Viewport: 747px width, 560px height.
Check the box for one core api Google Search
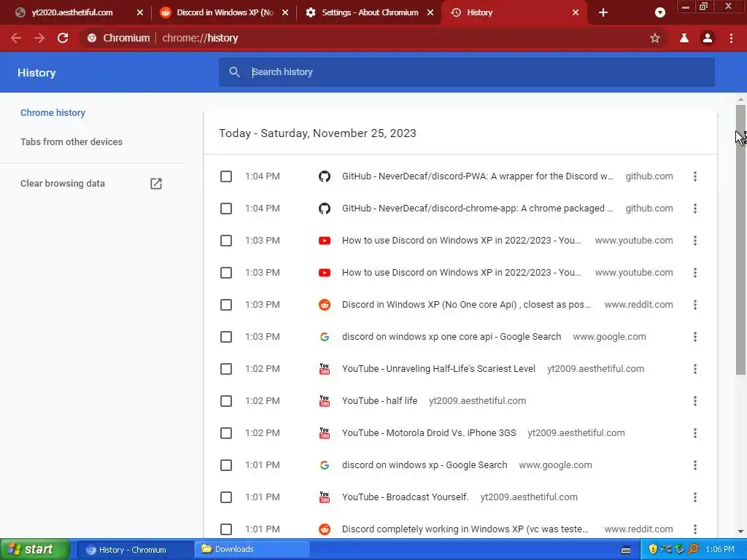tap(226, 337)
